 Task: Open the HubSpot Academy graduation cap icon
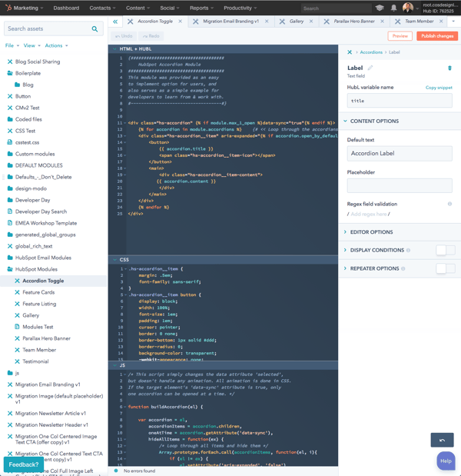pos(380,8)
